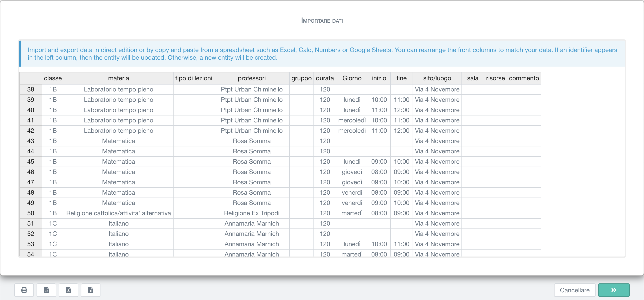Edit empty Giorno cell in row 43
The image size is (644, 300).
352,141
